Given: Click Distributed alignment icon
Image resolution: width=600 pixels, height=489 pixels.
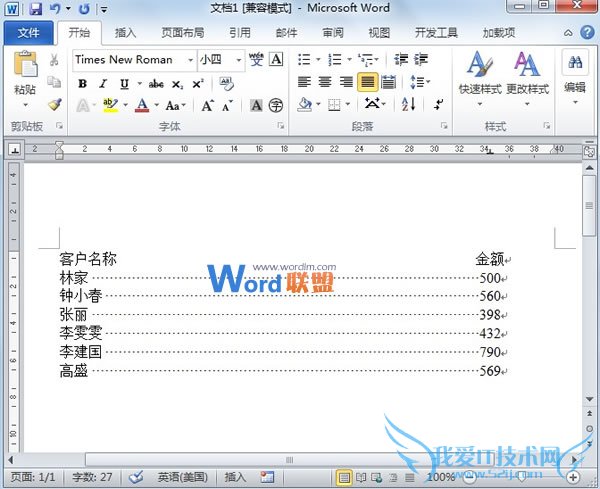Looking at the screenshot, I should pyautogui.click(x=388, y=82).
